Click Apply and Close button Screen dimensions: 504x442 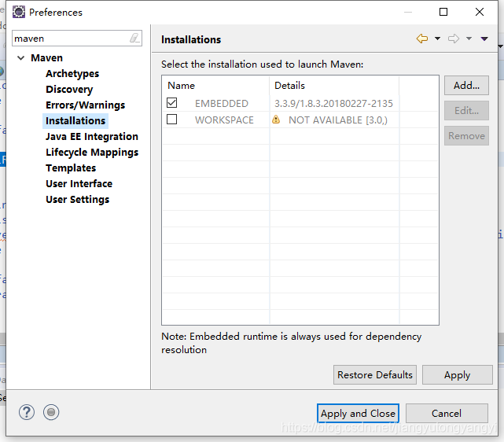click(358, 414)
